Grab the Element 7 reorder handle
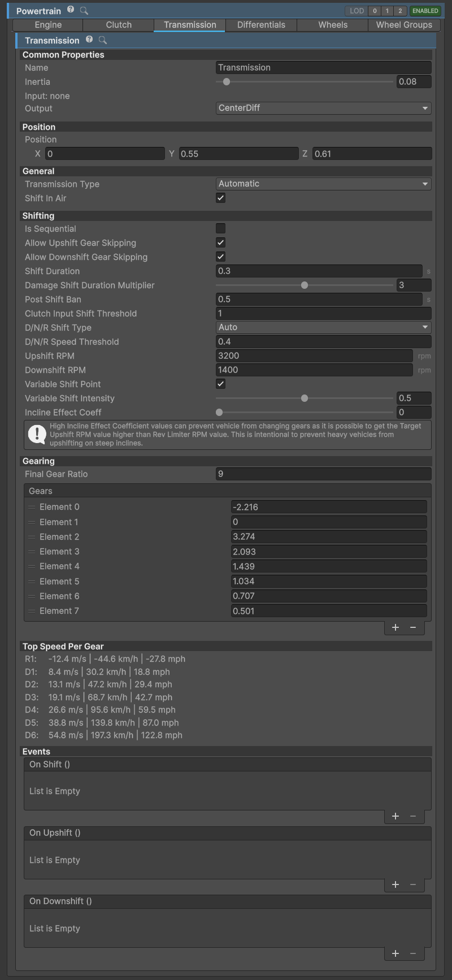This screenshot has width=452, height=980. [x=32, y=611]
